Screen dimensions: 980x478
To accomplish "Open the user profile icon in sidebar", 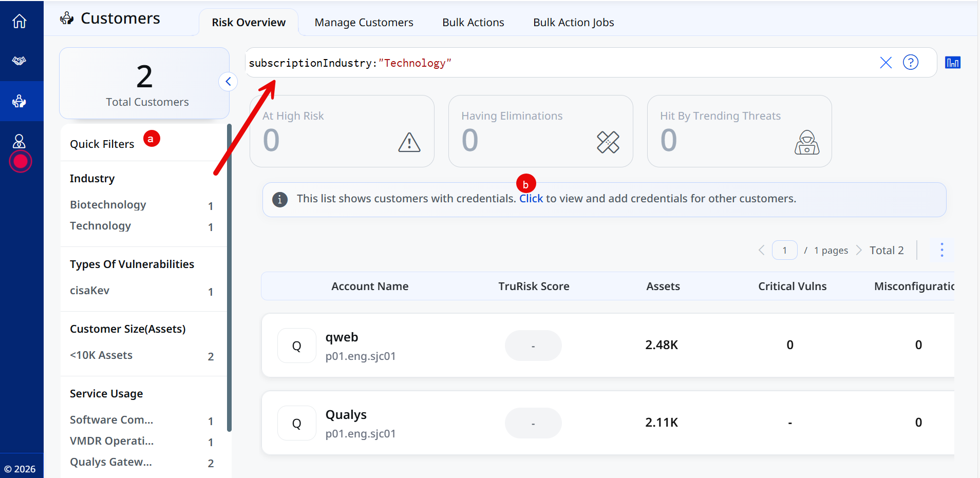I will coord(20,141).
